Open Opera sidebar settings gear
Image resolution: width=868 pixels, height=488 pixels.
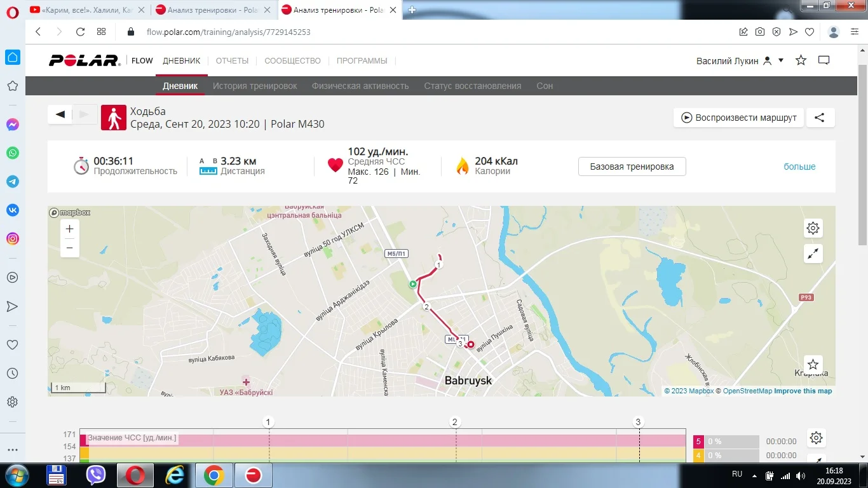[12, 402]
